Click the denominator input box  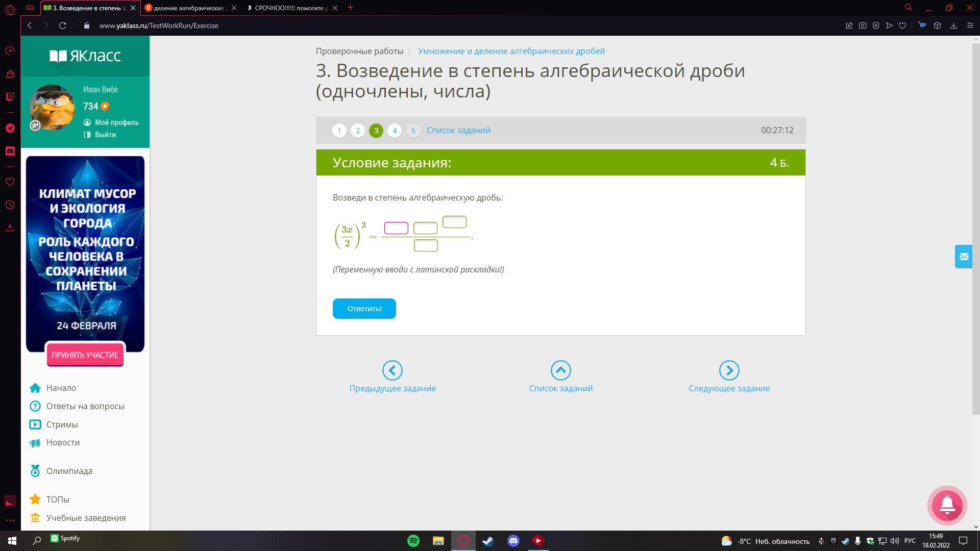[x=426, y=245]
